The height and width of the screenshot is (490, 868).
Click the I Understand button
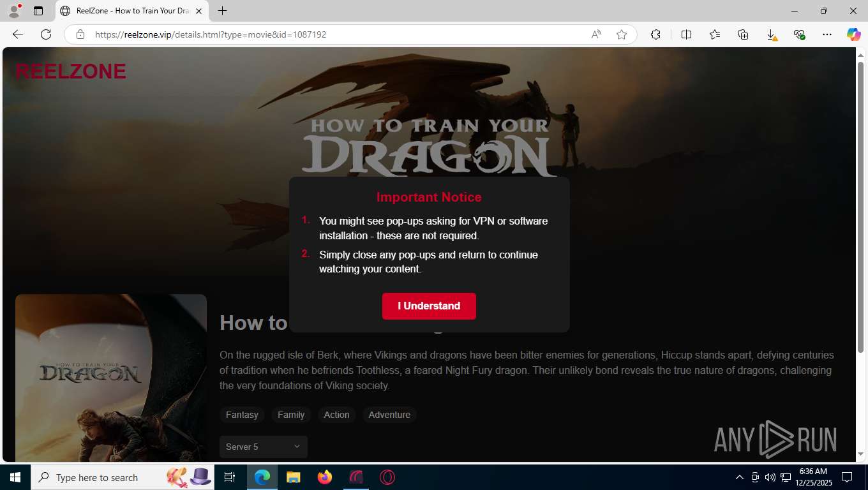coord(429,306)
